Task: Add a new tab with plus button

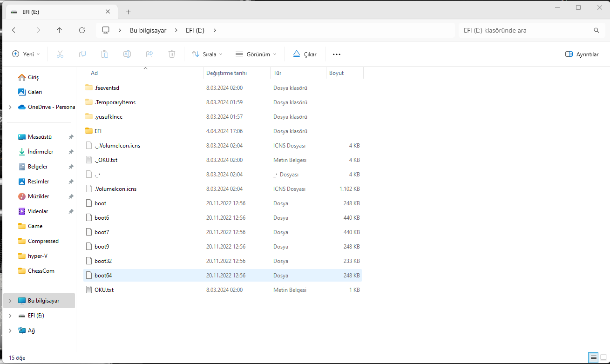Action: point(129,12)
